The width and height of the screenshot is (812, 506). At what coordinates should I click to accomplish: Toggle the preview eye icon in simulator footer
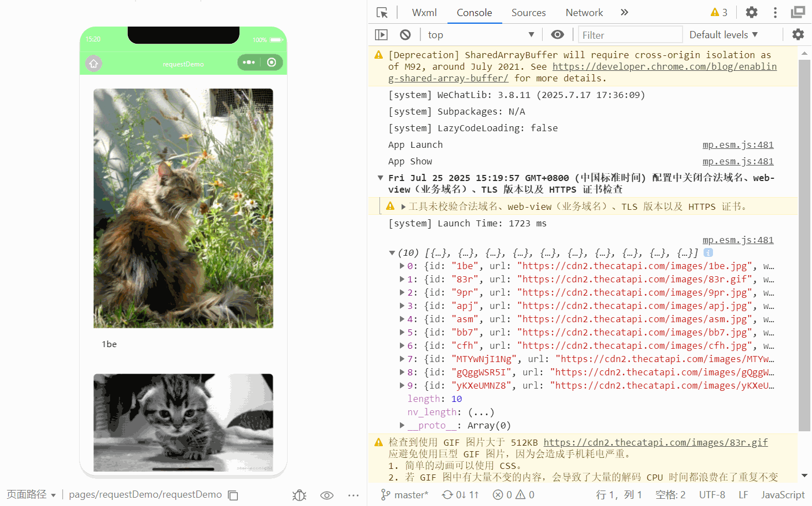pyautogui.click(x=327, y=495)
